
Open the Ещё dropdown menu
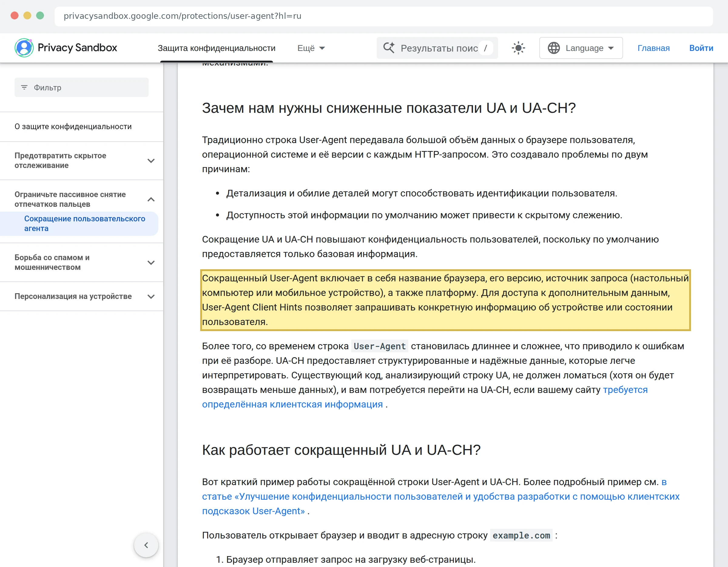pos(311,48)
